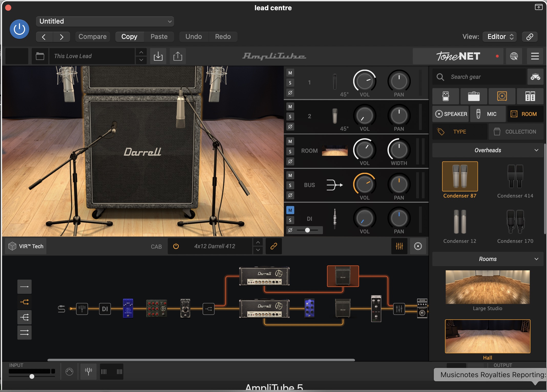Switch to the ROOM tab
Image resolution: width=547 pixels, height=392 pixels.
point(525,114)
